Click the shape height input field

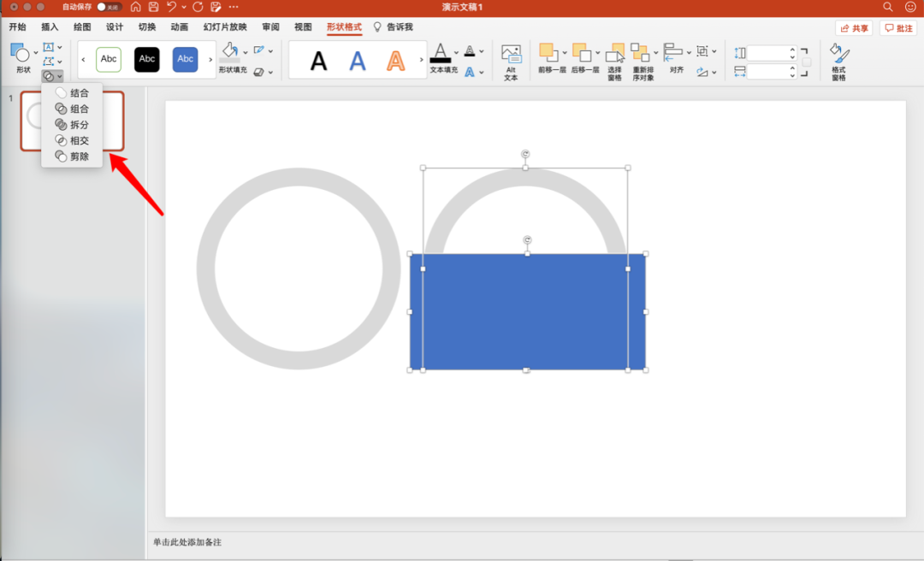(769, 53)
